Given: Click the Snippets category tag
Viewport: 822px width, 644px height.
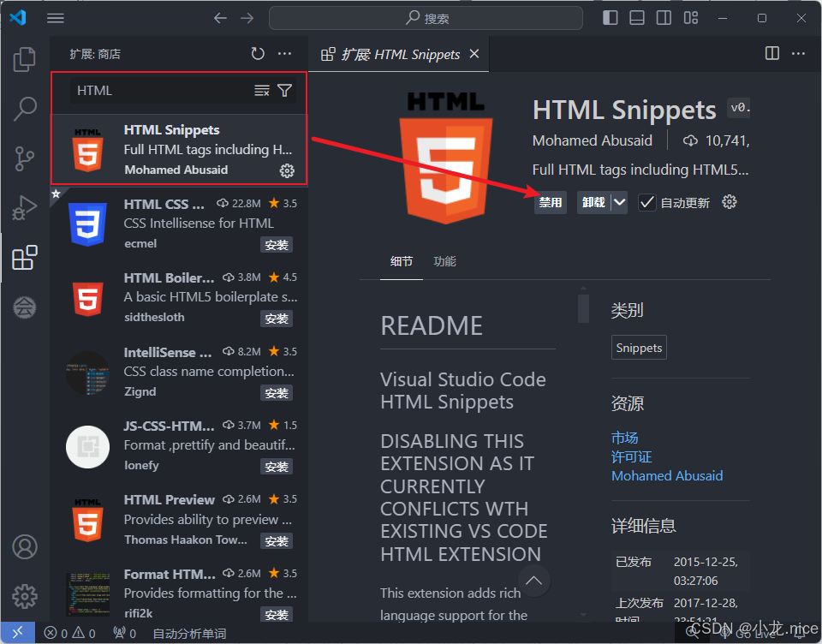Looking at the screenshot, I should [639, 348].
